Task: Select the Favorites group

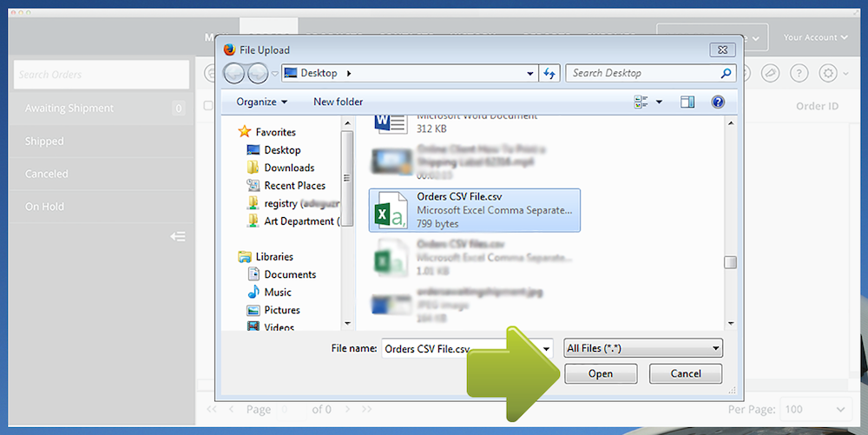Action: [x=266, y=132]
